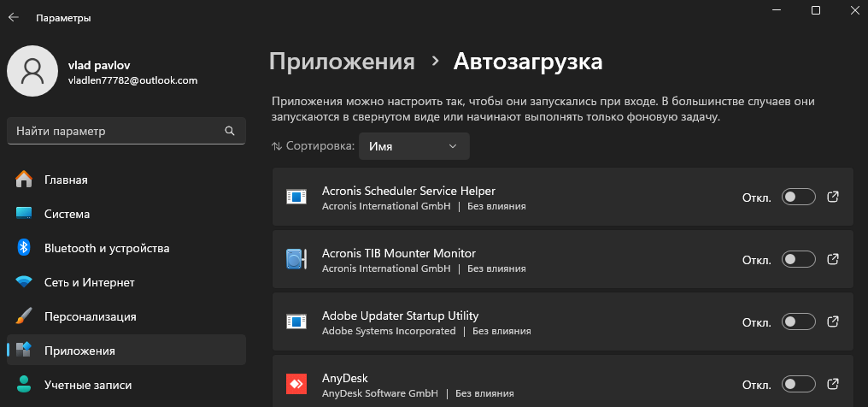
Task: Click the Acronis Scheduler Service Helper app icon
Action: coord(296,197)
